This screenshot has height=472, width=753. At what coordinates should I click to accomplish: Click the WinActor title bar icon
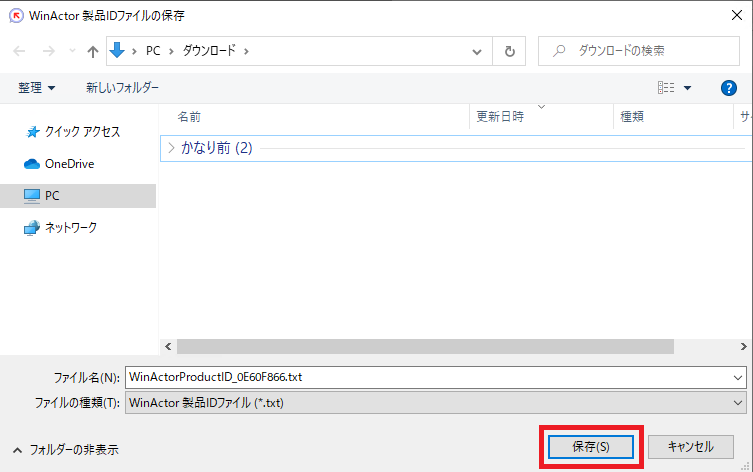click(x=16, y=15)
